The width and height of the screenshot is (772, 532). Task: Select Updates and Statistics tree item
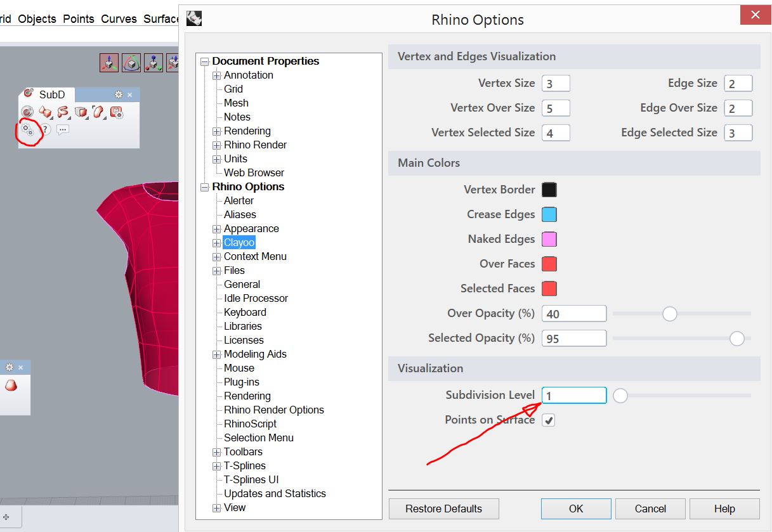coord(275,493)
